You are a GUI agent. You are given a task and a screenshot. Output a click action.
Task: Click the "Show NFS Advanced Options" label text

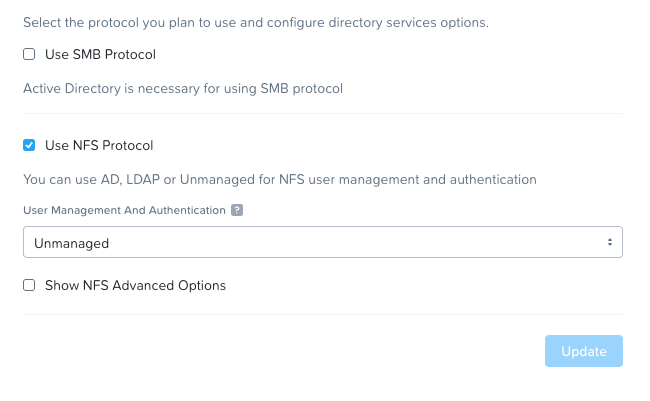[135, 285]
